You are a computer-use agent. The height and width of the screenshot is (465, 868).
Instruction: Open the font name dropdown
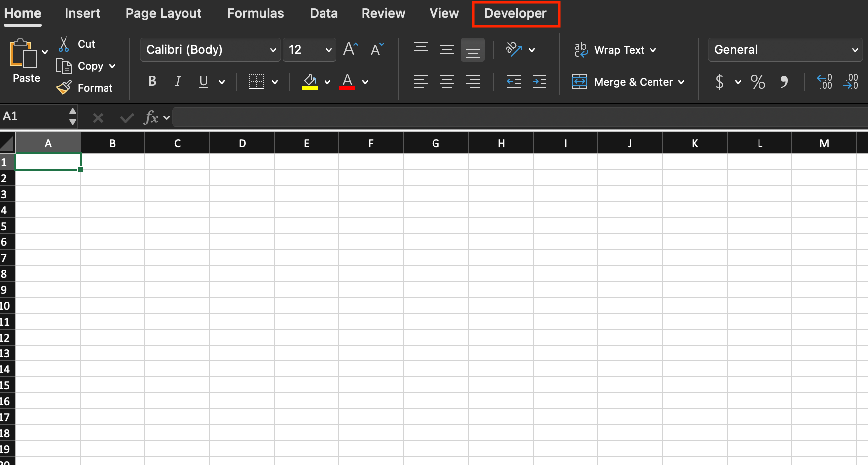coord(273,50)
